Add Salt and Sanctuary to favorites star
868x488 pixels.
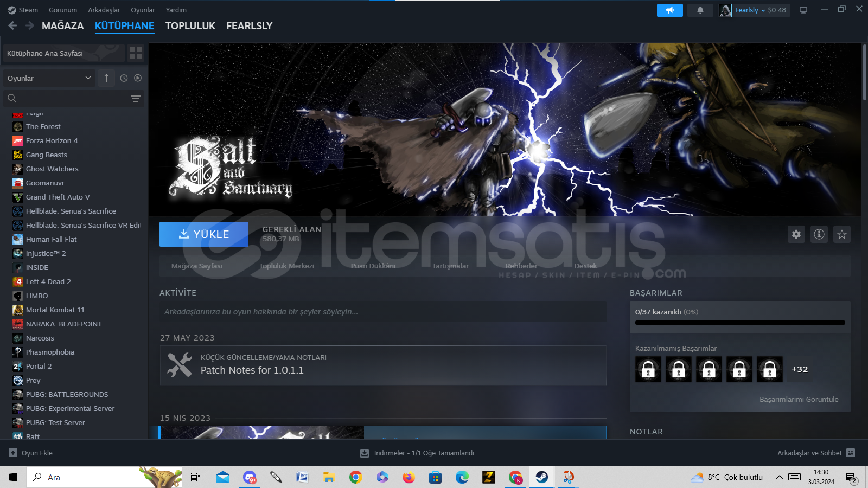842,234
